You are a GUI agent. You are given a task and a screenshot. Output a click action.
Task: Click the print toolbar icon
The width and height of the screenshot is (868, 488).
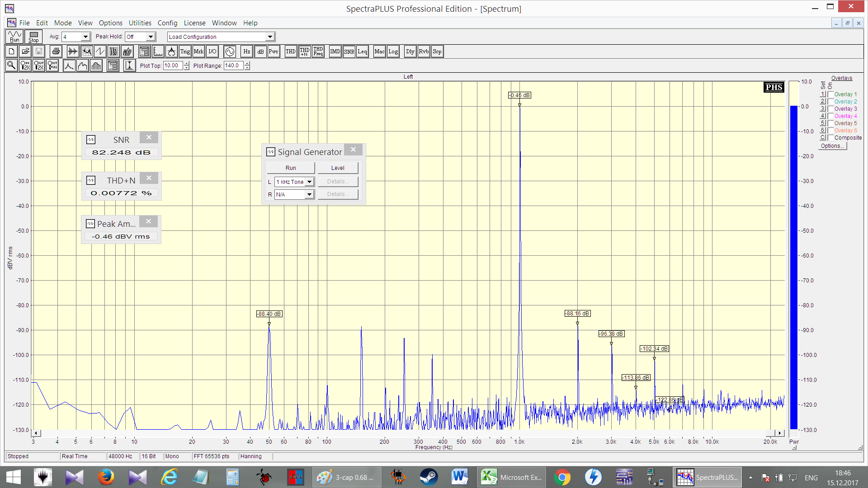click(56, 52)
